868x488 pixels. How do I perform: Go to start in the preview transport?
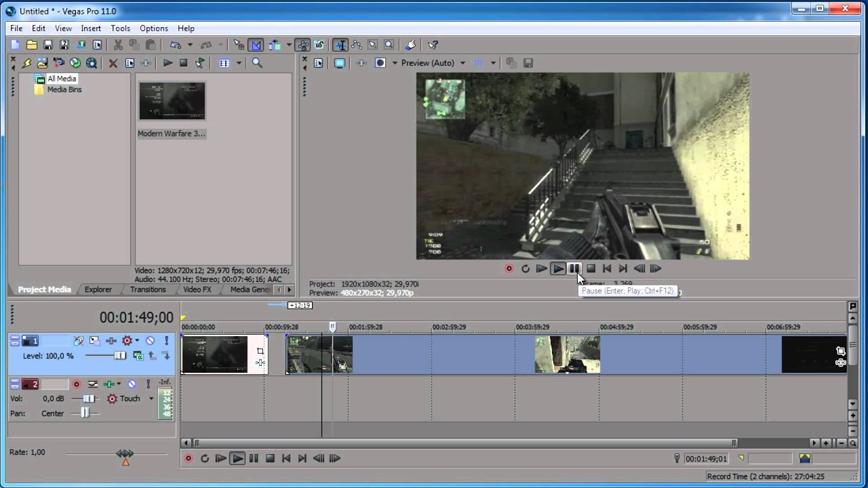click(607, 268)
